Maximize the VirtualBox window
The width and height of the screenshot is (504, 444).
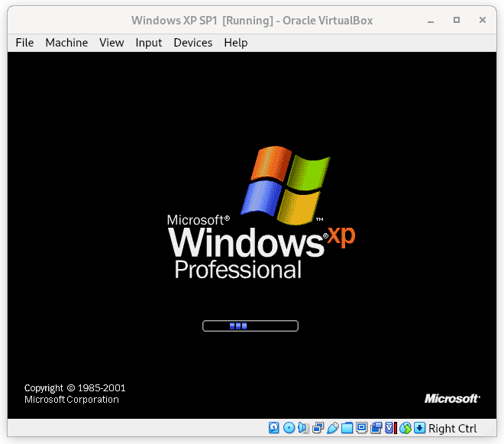(457, 21)
